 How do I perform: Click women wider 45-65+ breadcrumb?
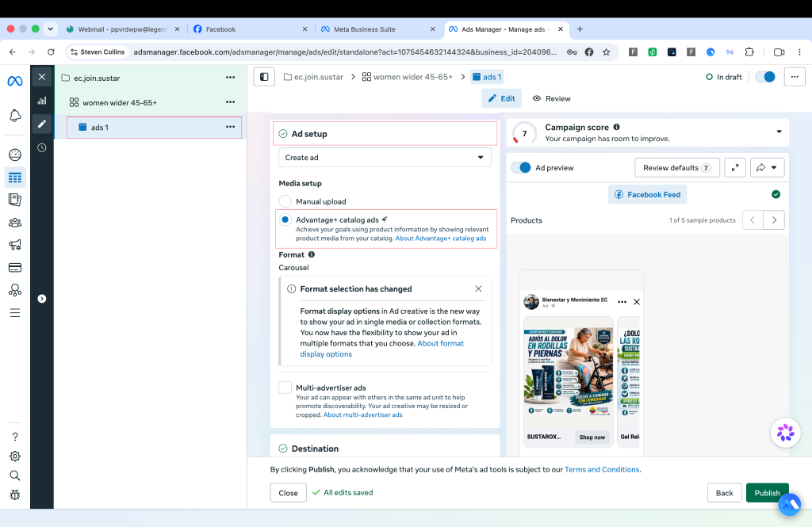407,77
